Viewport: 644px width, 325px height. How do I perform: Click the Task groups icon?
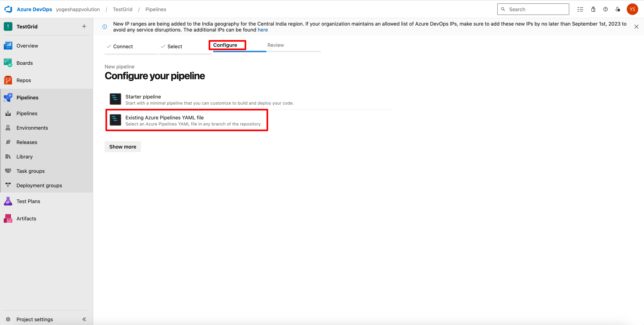(x=8, y=171)
